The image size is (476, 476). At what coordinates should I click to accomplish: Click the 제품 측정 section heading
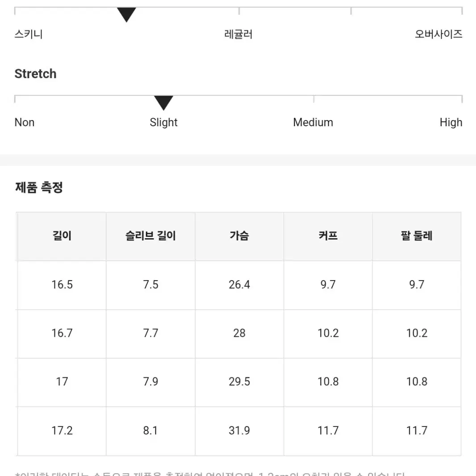pyautogui.click(x=39, y=187)
